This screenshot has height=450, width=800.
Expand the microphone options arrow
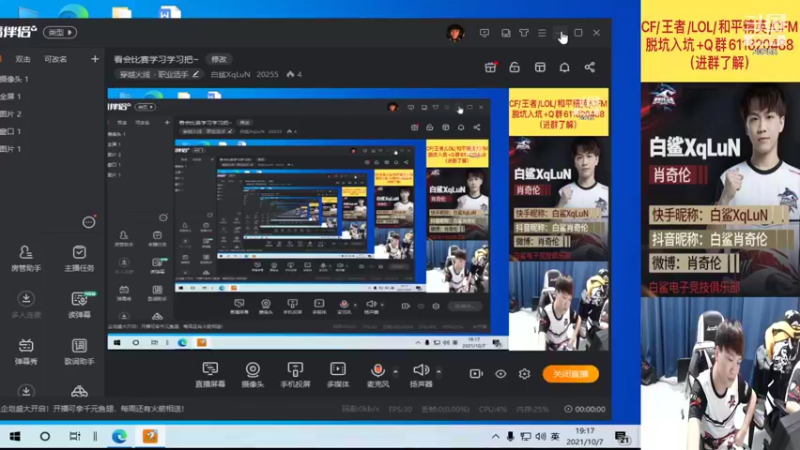[x=395, y=371]
